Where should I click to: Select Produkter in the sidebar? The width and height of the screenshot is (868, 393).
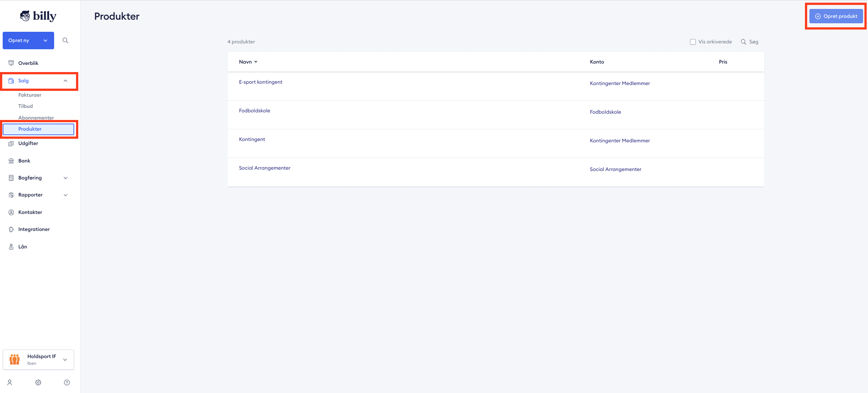tap(38, 129)
